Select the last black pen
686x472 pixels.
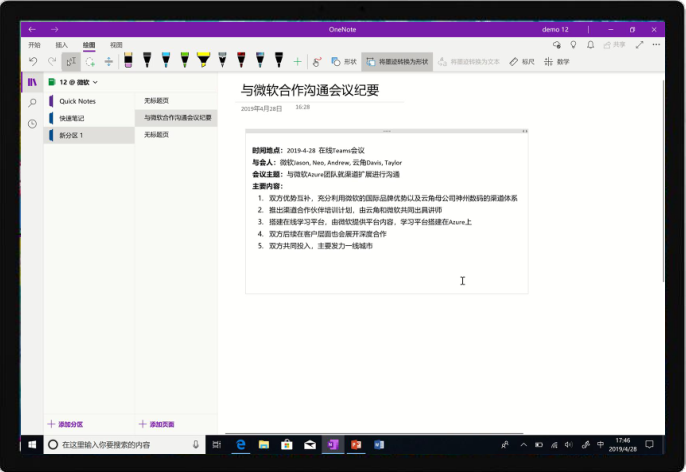coord(279,60)
